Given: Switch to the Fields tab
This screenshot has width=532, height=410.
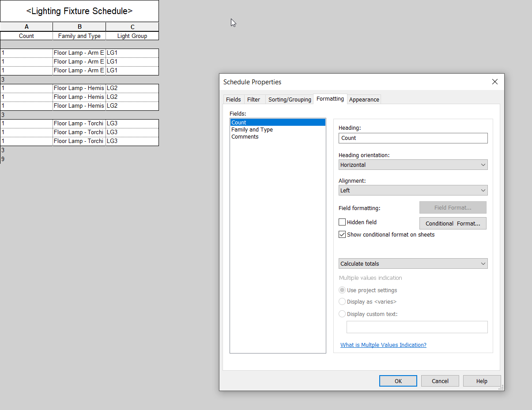Looking at the screenshot, I should [x=233, y=100].
